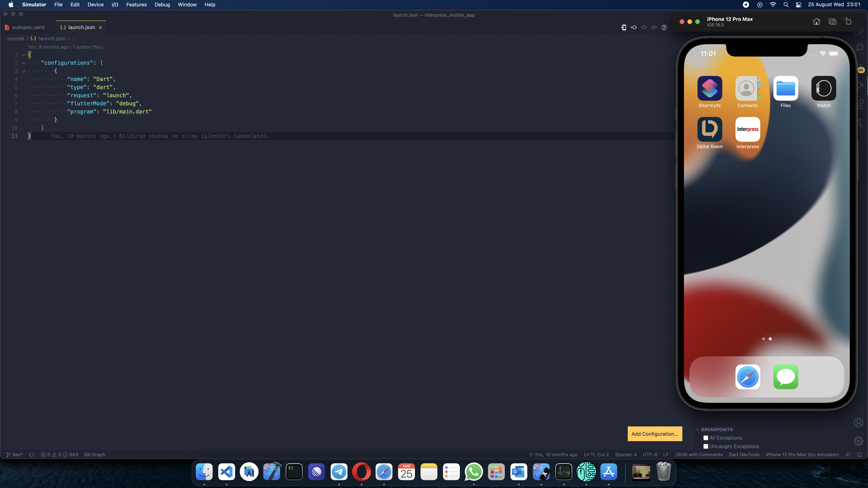Fold the configurations array at line 2
Image resolution: width=868 pixels, height=488 pixels.
click(x=24, y=63)
